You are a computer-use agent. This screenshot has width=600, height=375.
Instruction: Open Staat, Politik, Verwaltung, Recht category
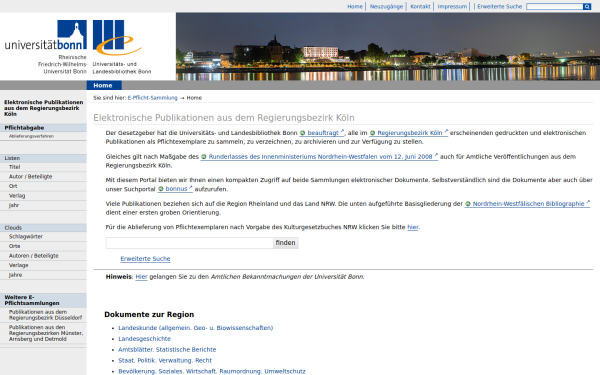tap(165, 360)
